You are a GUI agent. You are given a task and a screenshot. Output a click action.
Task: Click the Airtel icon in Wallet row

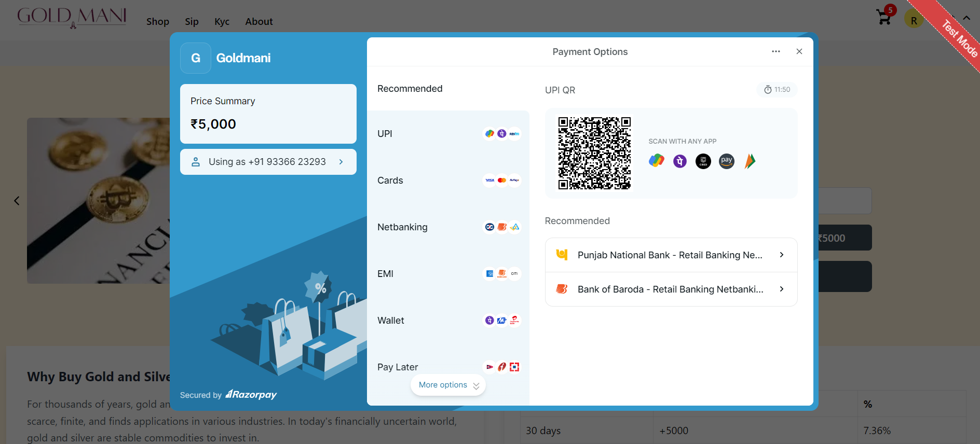pyautogui.click(x=514, y=321)
